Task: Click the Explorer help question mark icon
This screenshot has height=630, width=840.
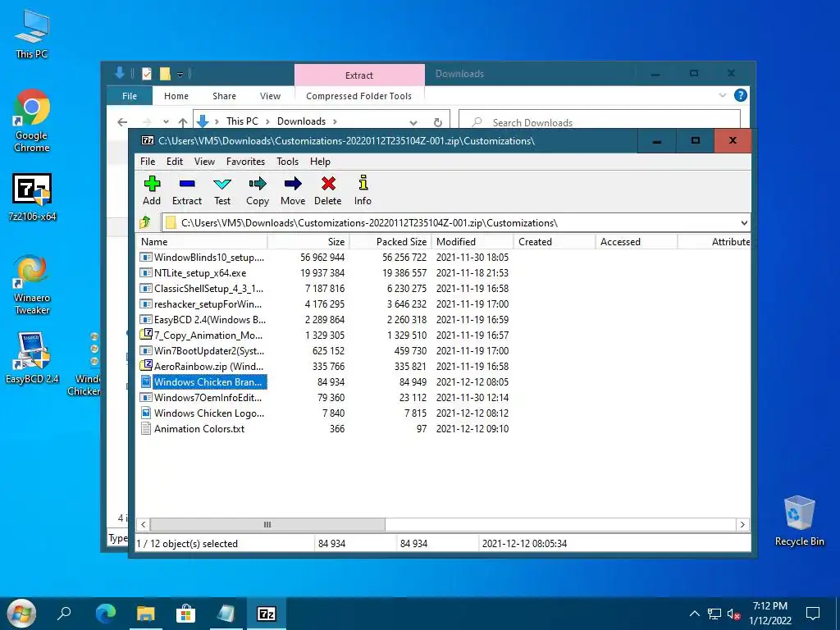Action: tap(741, 95)
